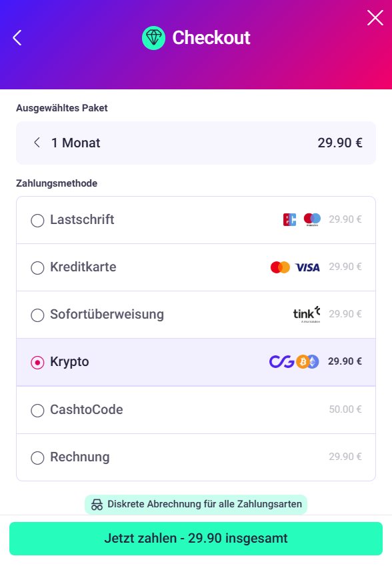Viewport: 392px width, 576px height.
Task: Open the 1 Monat package selector
Action: click(196, 143)
